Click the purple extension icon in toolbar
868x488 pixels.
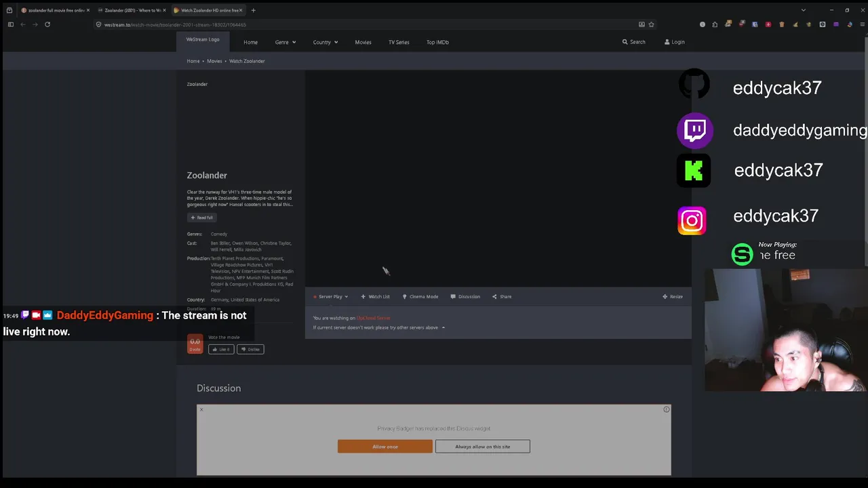pos(836,24)
